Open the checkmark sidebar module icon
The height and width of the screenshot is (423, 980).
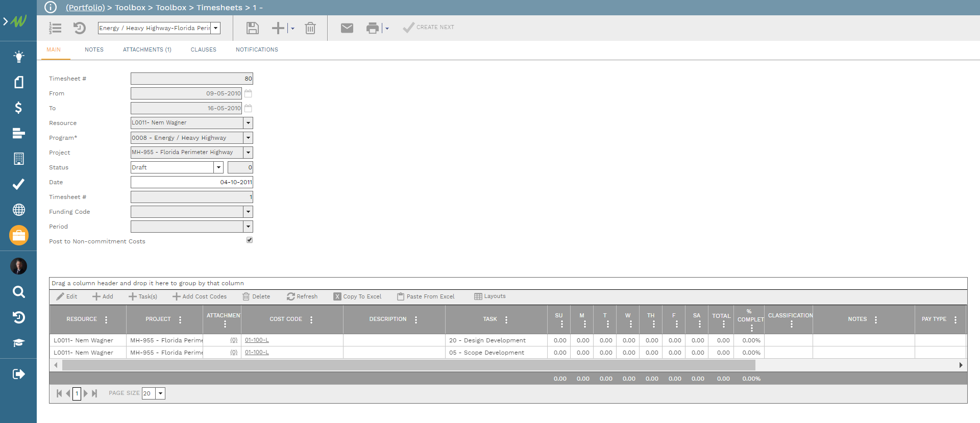pos(18,184)
